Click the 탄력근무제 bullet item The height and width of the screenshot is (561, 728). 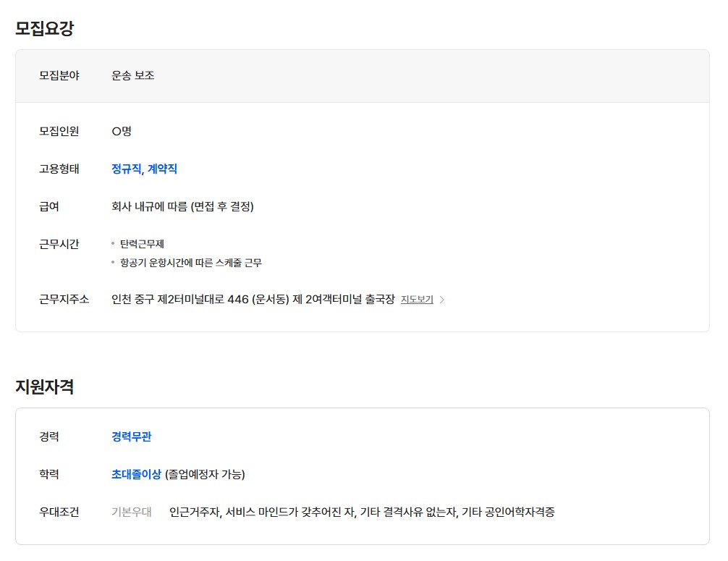pos(142,245)
